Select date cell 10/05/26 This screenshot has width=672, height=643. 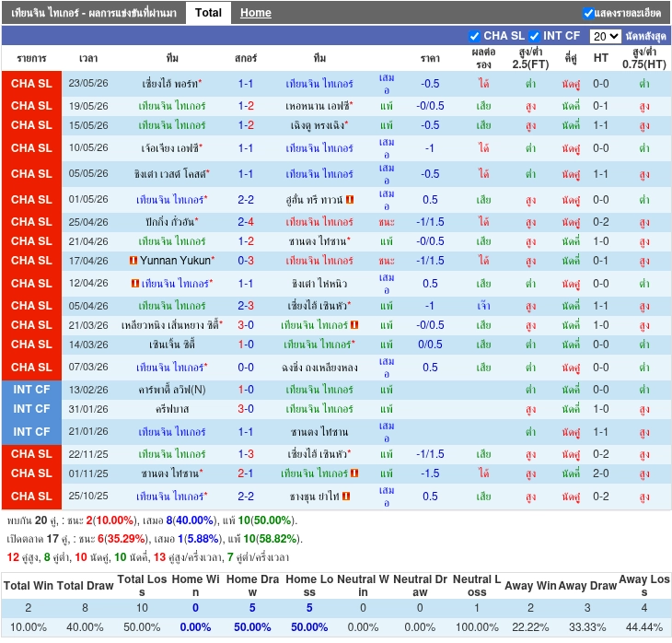pos(88,148)
